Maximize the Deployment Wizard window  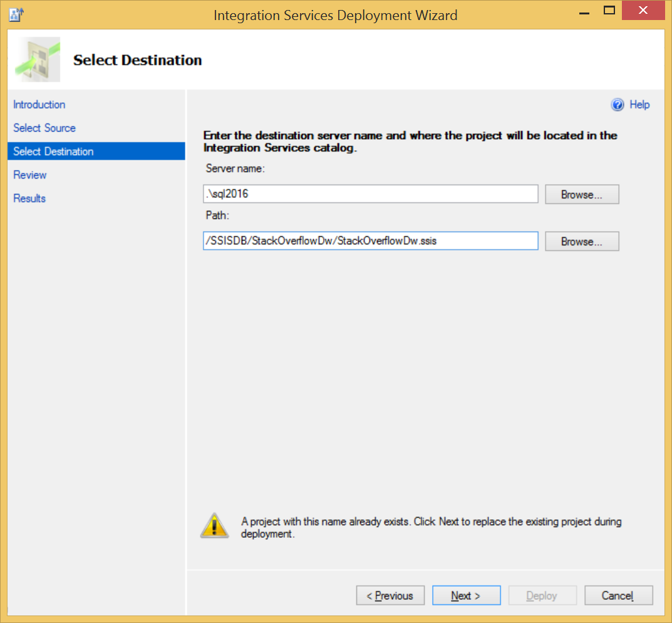click(609, 11)
